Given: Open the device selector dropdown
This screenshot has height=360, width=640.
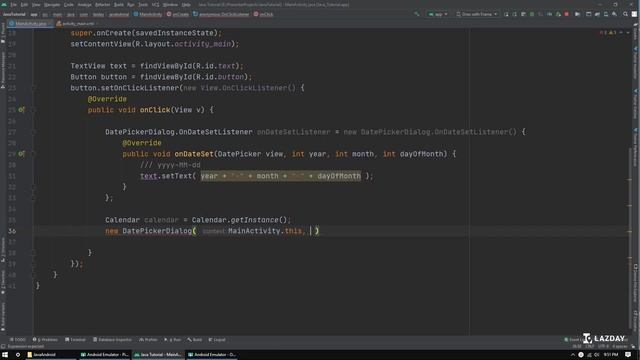Looking at the screenshot, I should (x=477, y=14).
